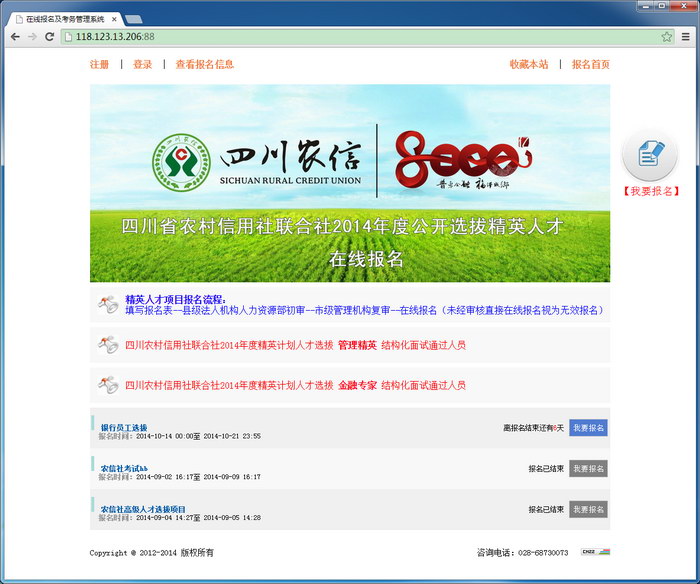Click the trumpet icon beside the 管理精英 notice
700x584 pixels.
pyautogui.click(x=108, y=345)
